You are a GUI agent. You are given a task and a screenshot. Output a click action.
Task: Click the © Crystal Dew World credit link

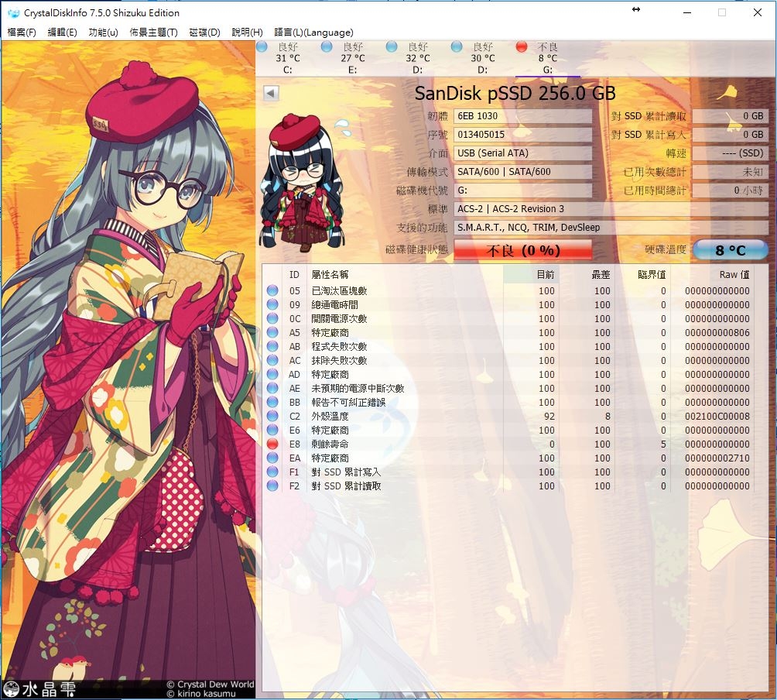point(210,685)
